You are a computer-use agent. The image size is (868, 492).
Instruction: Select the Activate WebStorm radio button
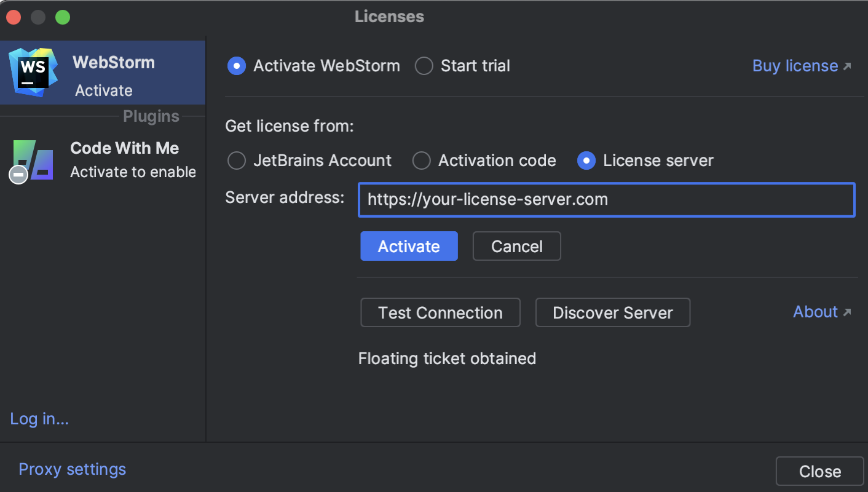237,66
